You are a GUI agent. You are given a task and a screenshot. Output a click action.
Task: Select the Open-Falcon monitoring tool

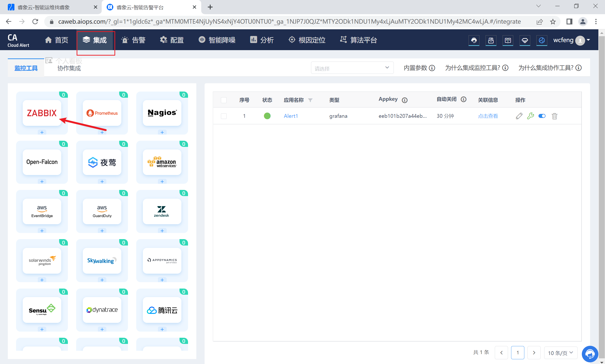(42, 162)
